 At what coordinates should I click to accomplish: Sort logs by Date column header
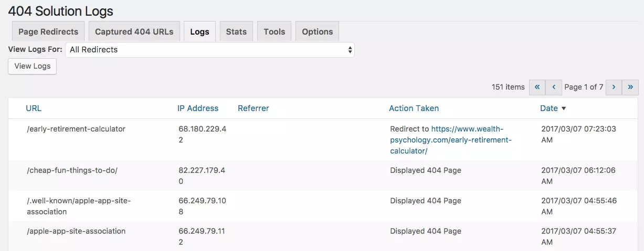click(x=548, y=108)
